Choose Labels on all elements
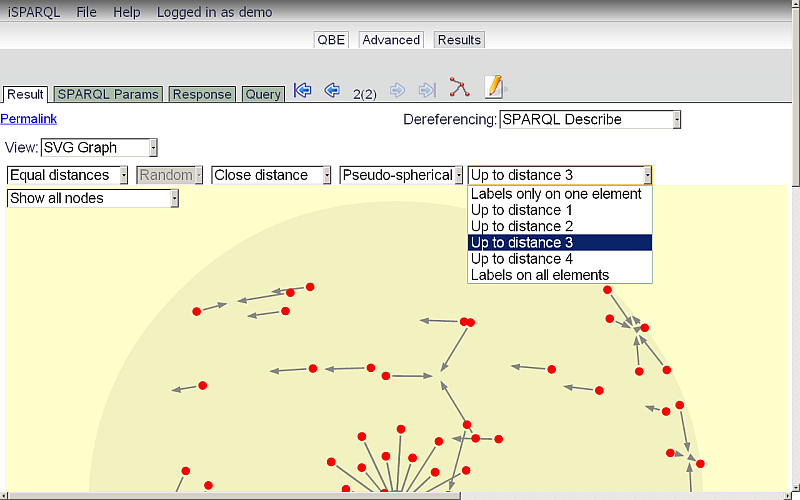 click(x=560, y=275)
